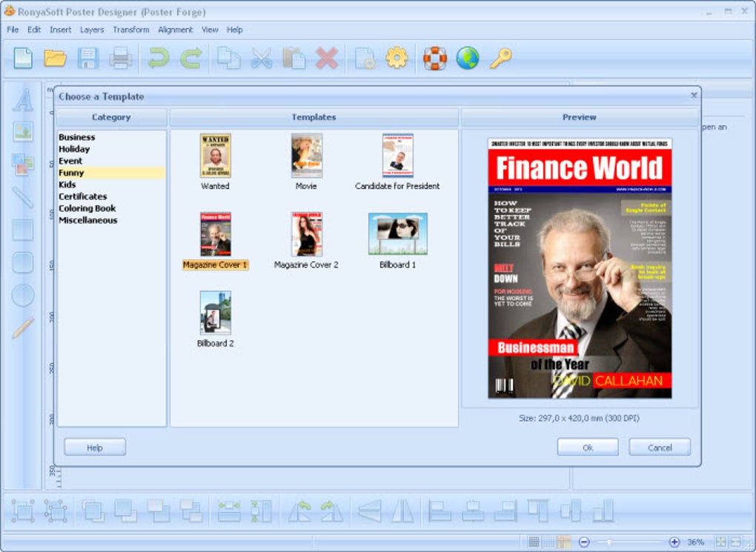The height and width of the screenshot is (552, 756).
Task: Click the Ok button in dialog
Action: point(588,448)
